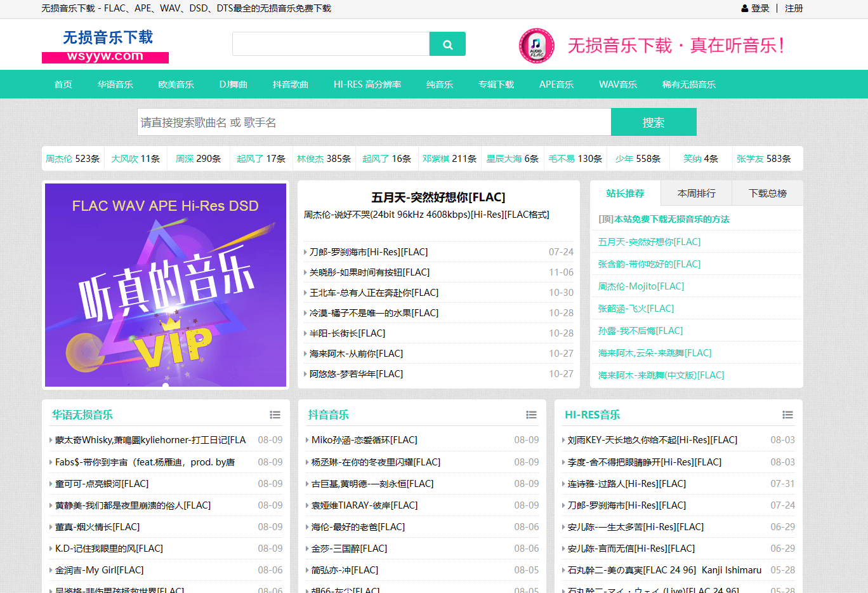Click the purple VIP promotional banner
Screen dimensions: 868x593
(165, 285)
